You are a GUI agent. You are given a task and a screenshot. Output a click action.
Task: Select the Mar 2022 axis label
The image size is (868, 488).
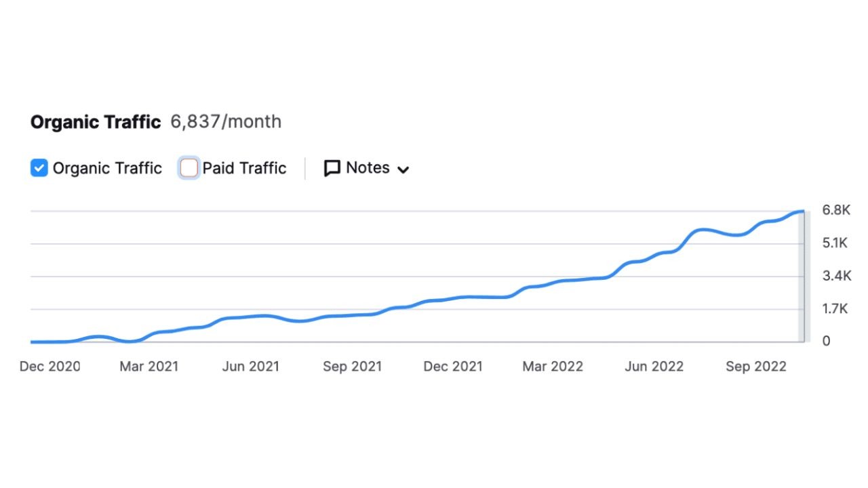553,367
